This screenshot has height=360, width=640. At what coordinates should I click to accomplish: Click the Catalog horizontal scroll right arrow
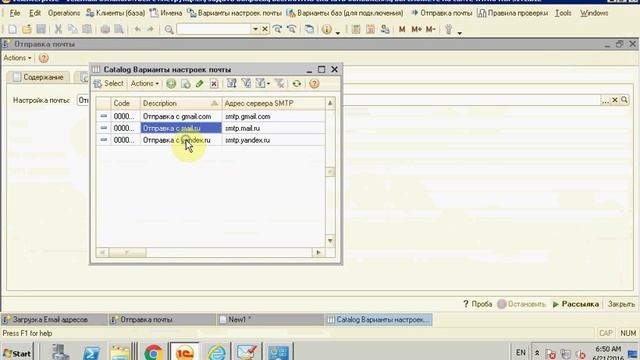coord(318,253)
